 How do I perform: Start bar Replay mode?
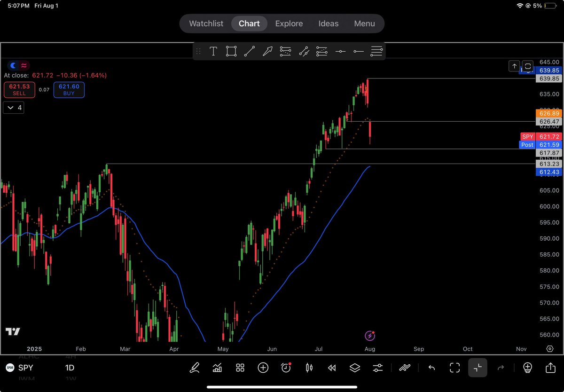[332, 368]
